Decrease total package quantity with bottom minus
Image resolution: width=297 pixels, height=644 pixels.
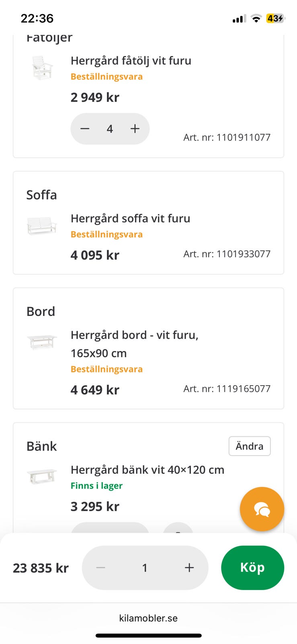[100, 568]
